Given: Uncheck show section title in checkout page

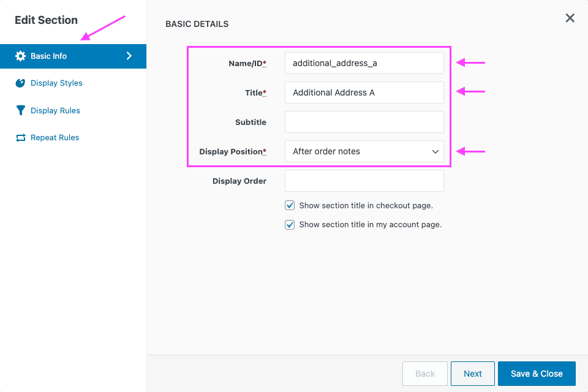Looking at the screenshot, I should click(290, 205).
